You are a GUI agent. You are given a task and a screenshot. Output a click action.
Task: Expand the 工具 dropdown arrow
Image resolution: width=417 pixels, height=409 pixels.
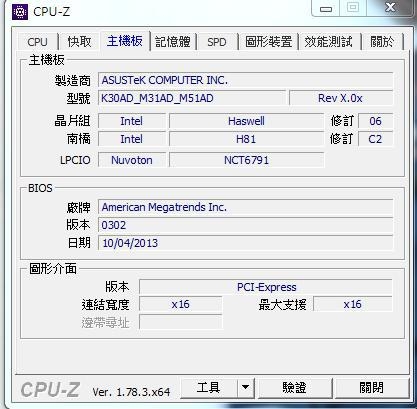pyautogui.click(x=246, y=388)
